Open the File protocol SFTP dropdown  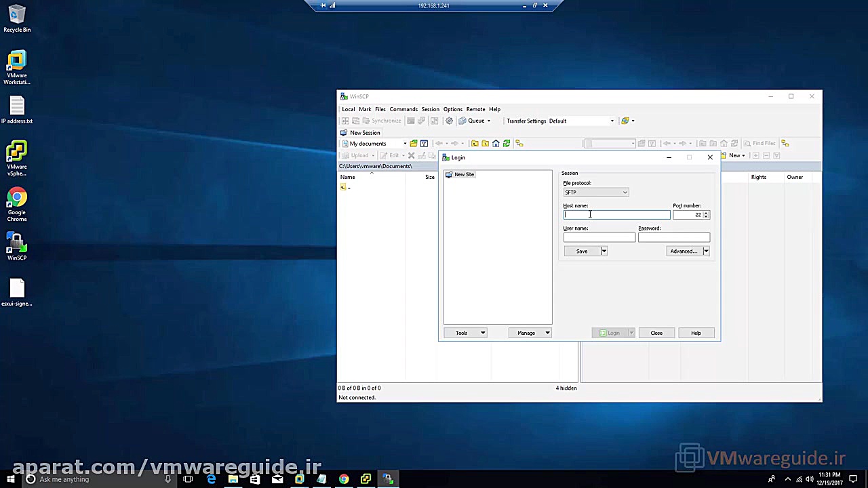(x=623, y=192)
